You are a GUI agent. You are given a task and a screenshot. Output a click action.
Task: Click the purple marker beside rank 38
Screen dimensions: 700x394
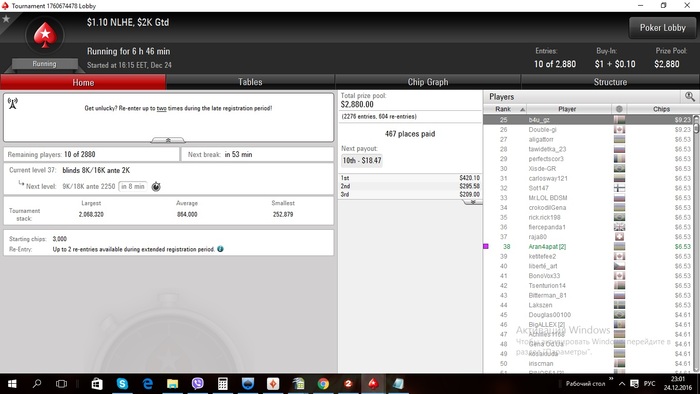pyautogui.click(x=486, y=246)
